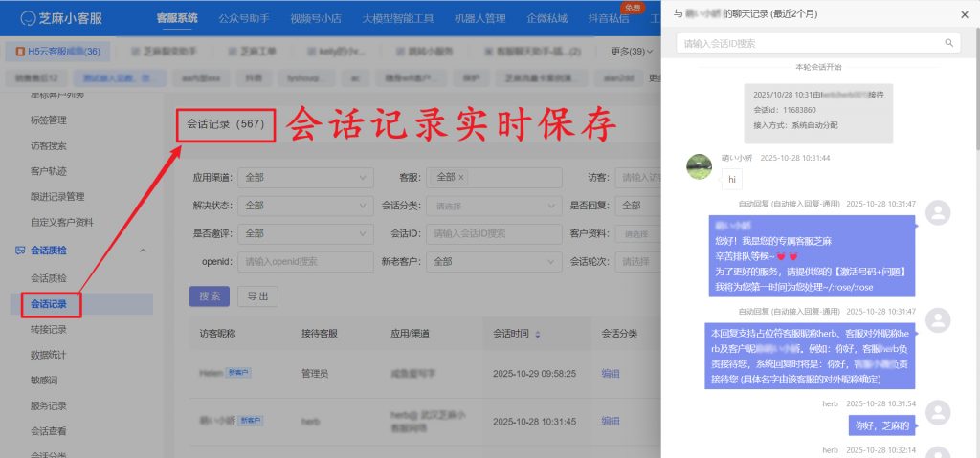Open the 解决状态 dropdown
Image resolution: width=980 pixels, height=458 pixels.
306,205
